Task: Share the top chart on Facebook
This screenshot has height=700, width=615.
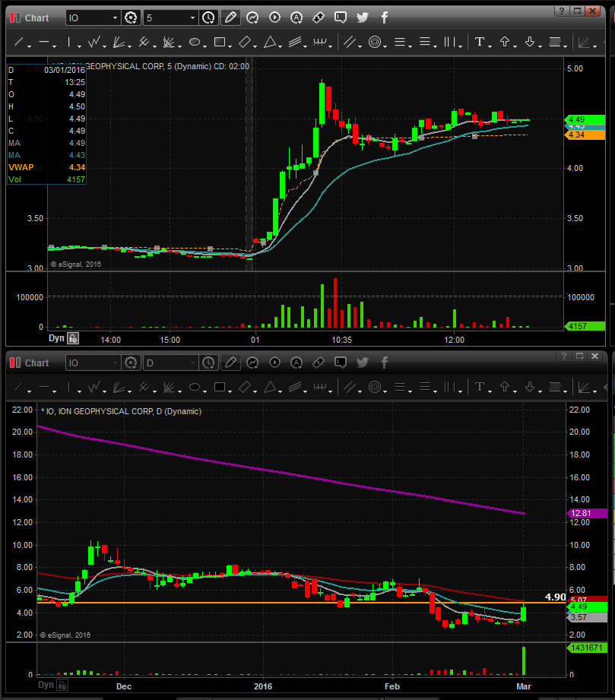Action: [384, 17]
